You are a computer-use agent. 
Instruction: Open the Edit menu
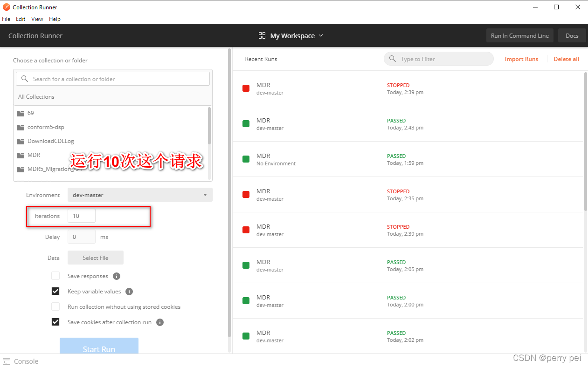[21, 19]
